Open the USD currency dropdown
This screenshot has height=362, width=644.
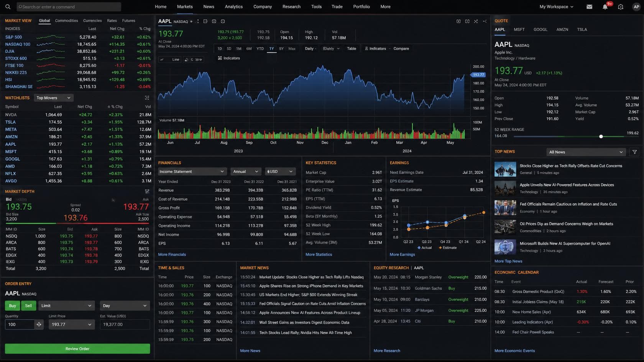pyautogui.click(x=280, y=171)
